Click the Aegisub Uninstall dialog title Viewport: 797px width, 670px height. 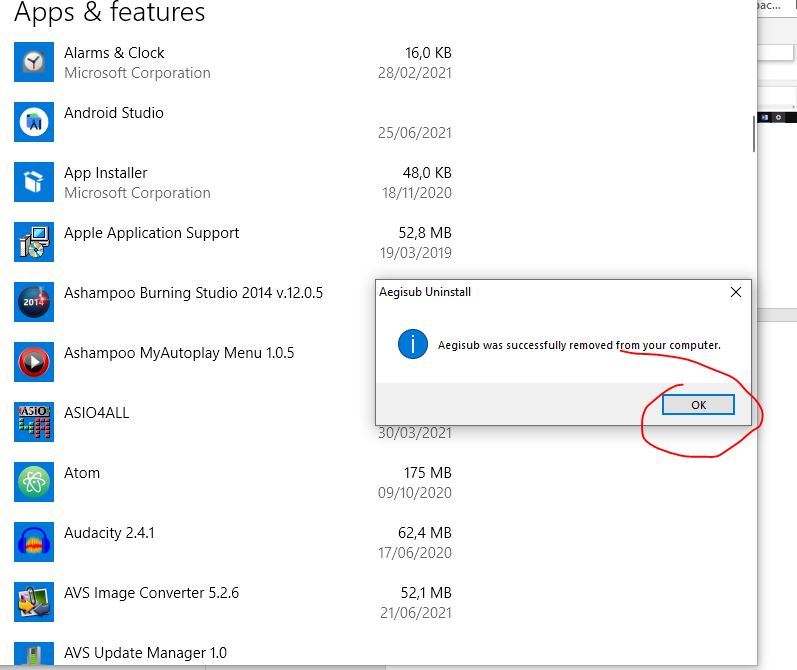point(425,292)
